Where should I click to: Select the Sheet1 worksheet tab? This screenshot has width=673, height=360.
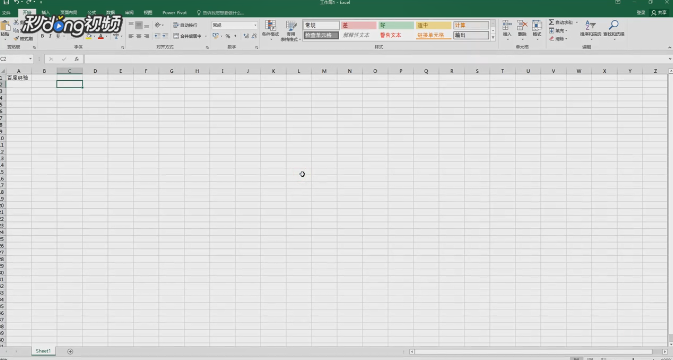pos(43,351)
